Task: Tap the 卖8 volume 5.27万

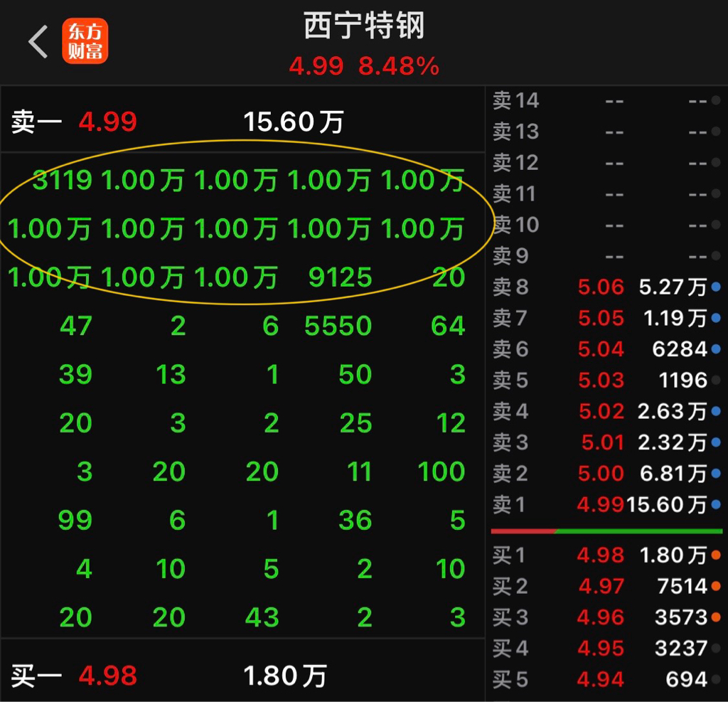Action: tap(673, 287)
